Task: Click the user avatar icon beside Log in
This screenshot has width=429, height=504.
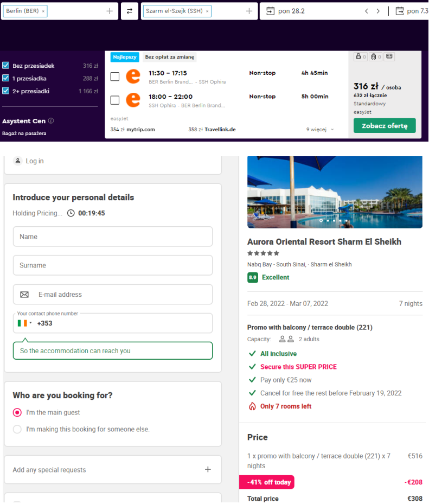Action: click(18, 161)
